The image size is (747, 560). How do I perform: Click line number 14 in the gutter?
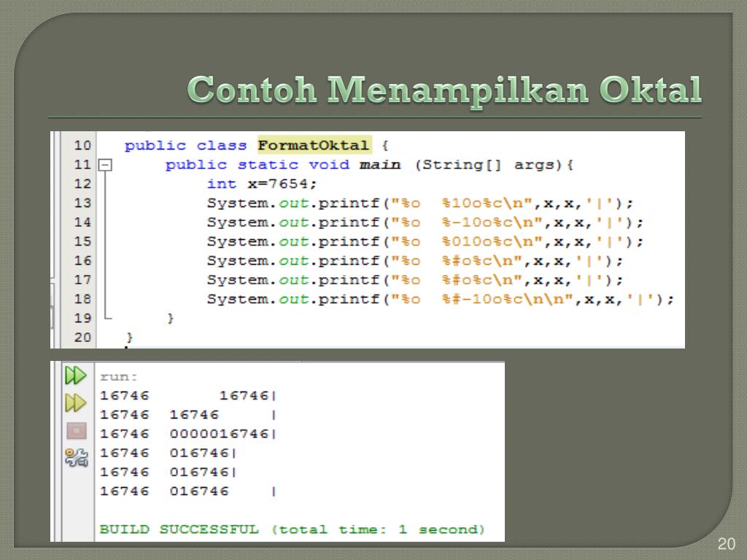[82, 222]
